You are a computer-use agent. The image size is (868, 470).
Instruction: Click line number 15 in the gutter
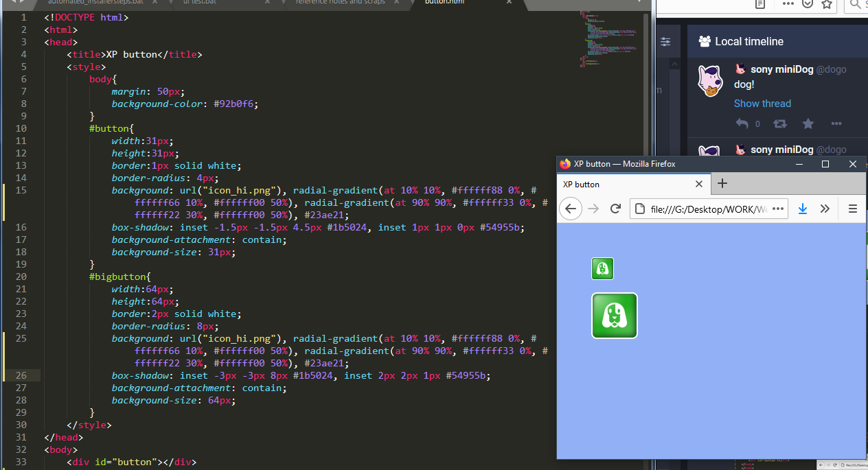(x=21, y=190)
